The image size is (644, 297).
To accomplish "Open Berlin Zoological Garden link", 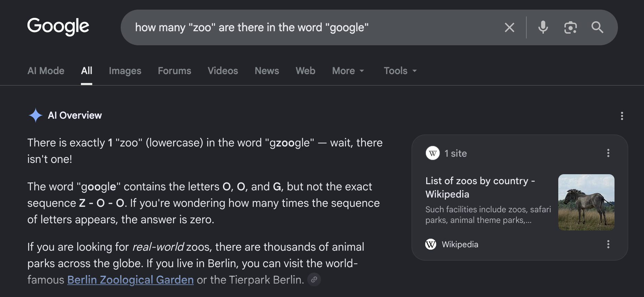I will pyautogui.click(x=130, y=280).
